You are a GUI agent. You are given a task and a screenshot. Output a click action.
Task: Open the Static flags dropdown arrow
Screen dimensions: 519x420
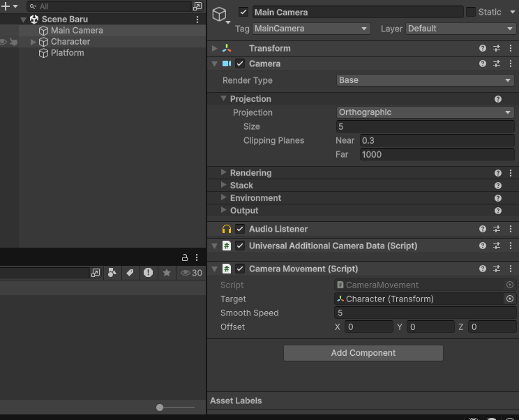(513, 12)
